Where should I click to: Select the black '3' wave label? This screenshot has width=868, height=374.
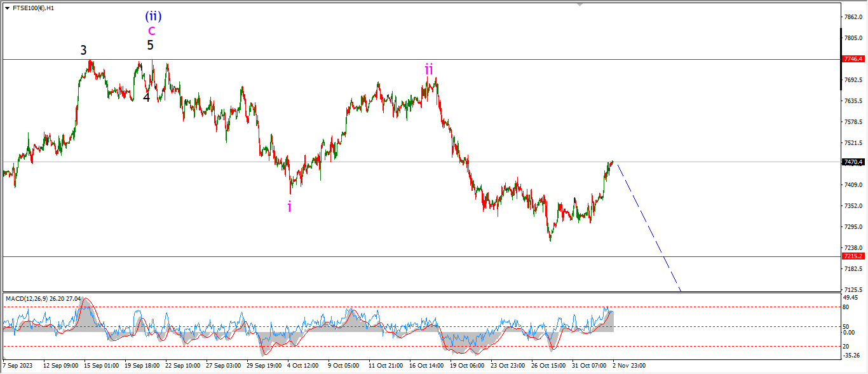tap(84, 50)
